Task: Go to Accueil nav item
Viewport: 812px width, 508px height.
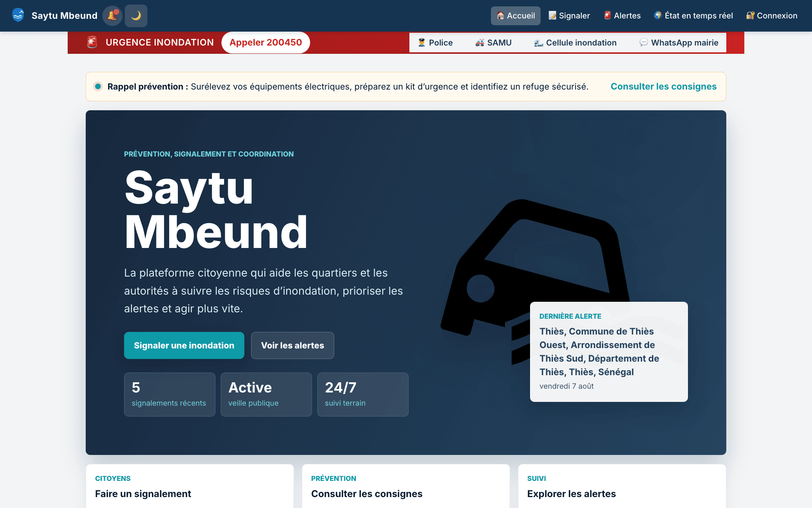Action: pos(515,15)
